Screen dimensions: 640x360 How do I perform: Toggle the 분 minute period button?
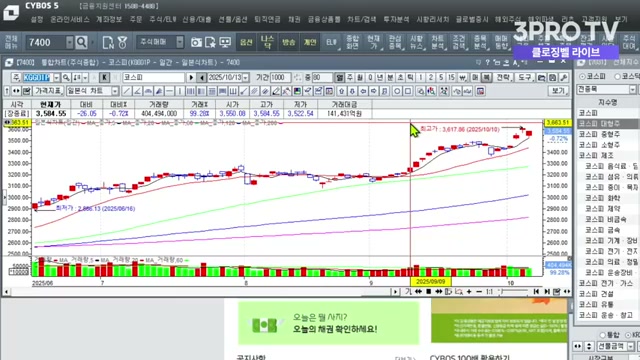(390, 78)
